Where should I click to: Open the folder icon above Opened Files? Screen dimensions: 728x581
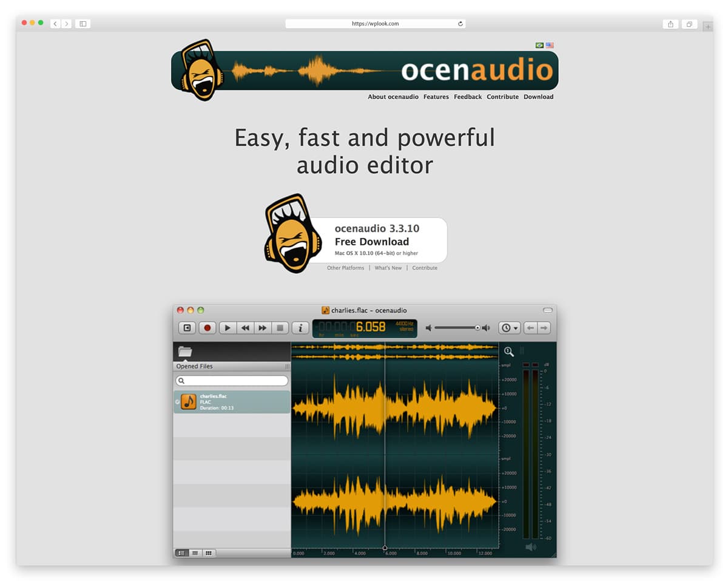point(185,351)
